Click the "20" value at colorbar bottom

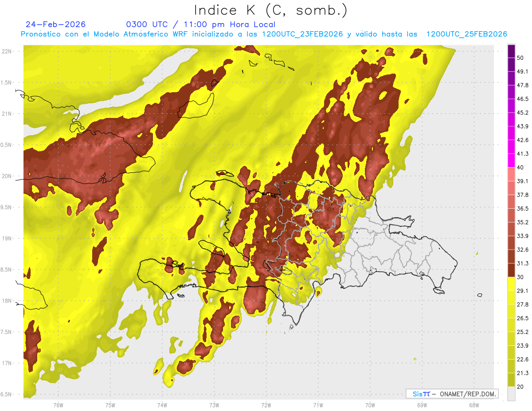click(521, 387)
